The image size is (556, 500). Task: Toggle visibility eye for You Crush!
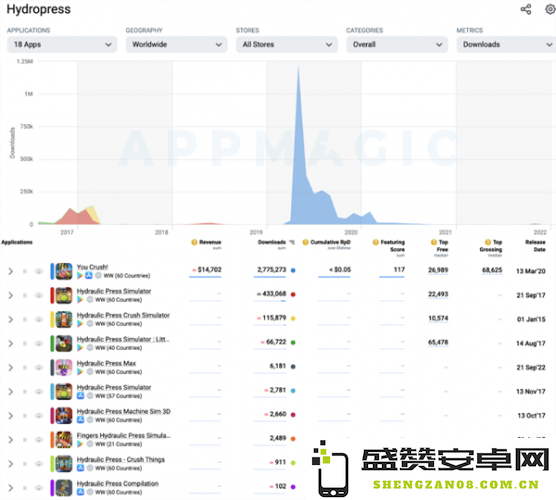39,272
